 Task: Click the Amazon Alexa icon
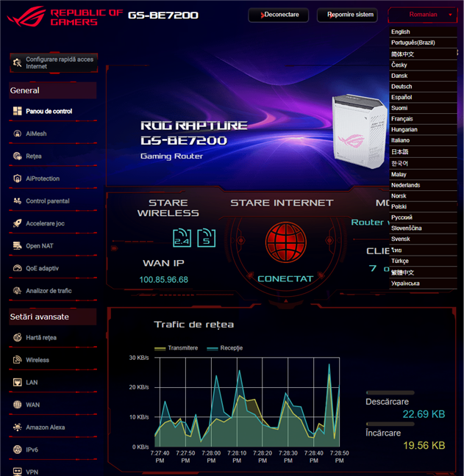click(x=18, y=428)
